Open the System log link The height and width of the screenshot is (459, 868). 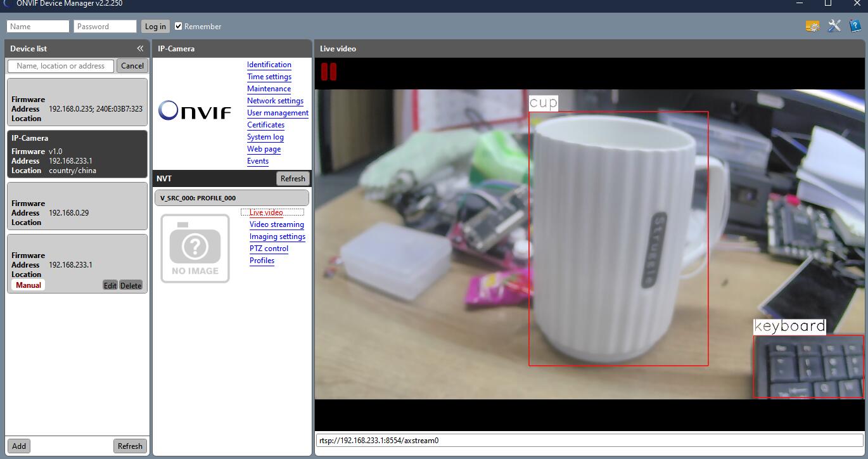pyautogui.click(x=265, y=137)
